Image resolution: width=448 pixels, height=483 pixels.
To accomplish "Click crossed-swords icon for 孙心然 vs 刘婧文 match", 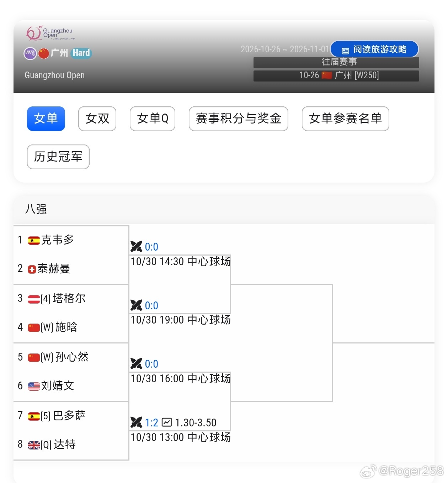I will point(136,363).
